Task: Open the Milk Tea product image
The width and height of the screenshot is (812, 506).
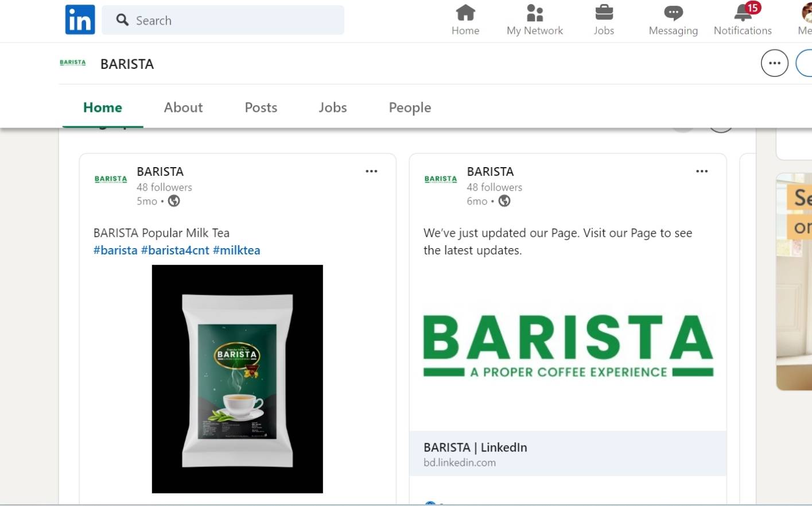Action: coord(237,379)
